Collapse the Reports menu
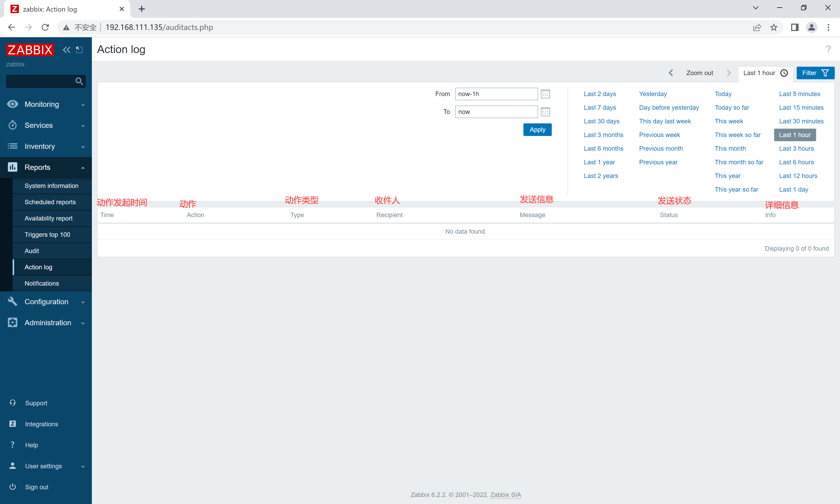 click(46, 167)
